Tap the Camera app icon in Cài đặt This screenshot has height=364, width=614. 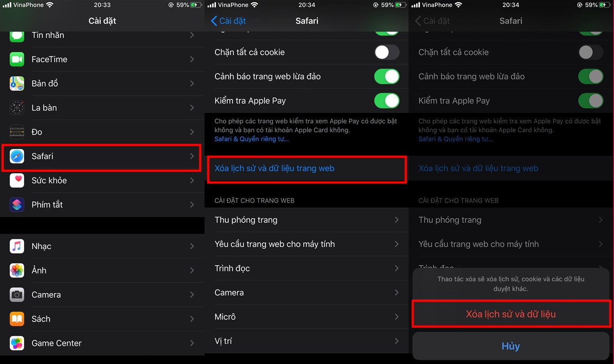[17, 295]
